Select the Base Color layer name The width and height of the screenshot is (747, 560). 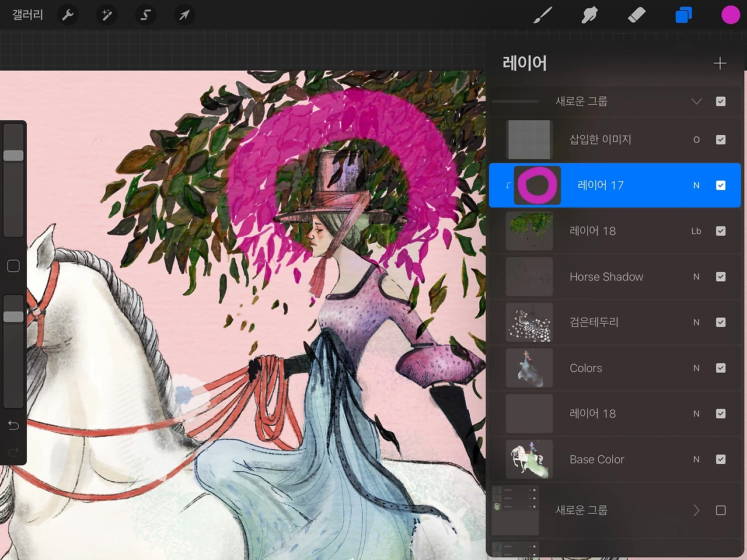tap(597, 460)
